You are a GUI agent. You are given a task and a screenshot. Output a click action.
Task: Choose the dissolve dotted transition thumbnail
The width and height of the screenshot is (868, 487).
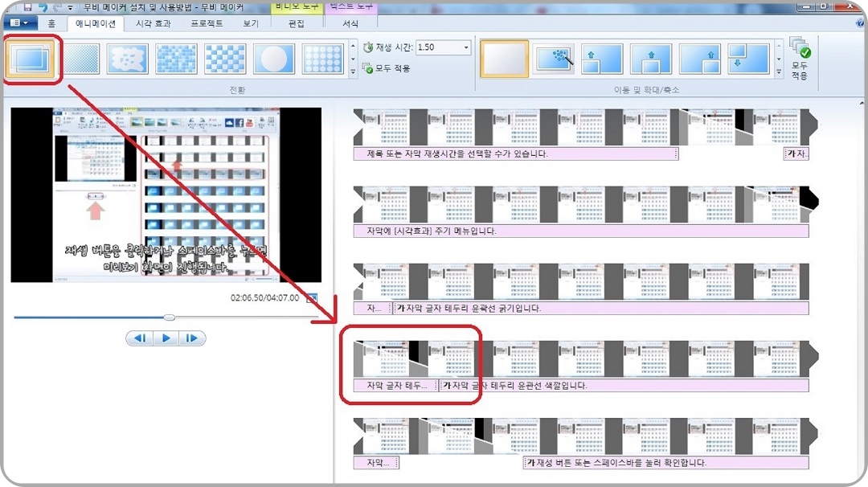(x=80, y=59)
